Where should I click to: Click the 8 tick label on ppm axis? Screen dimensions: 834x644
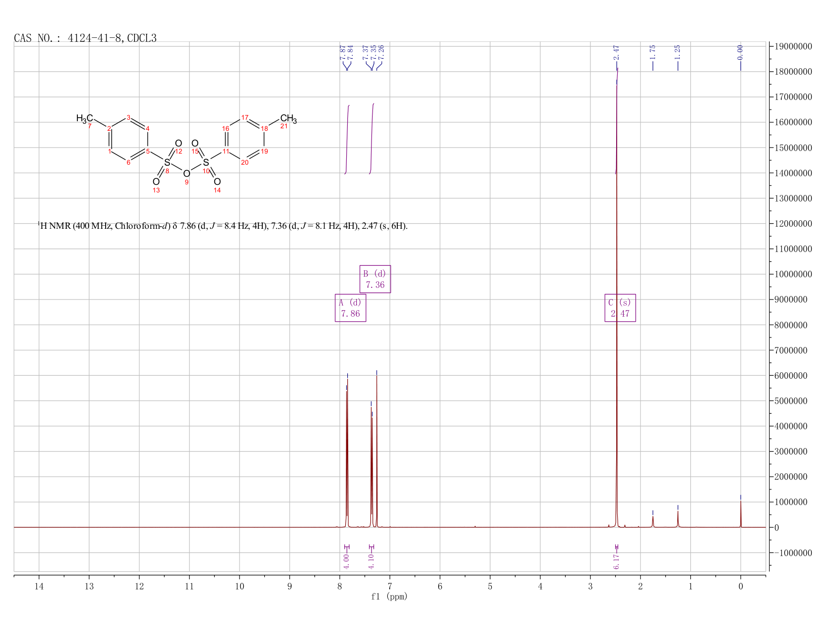coord(340,586)
